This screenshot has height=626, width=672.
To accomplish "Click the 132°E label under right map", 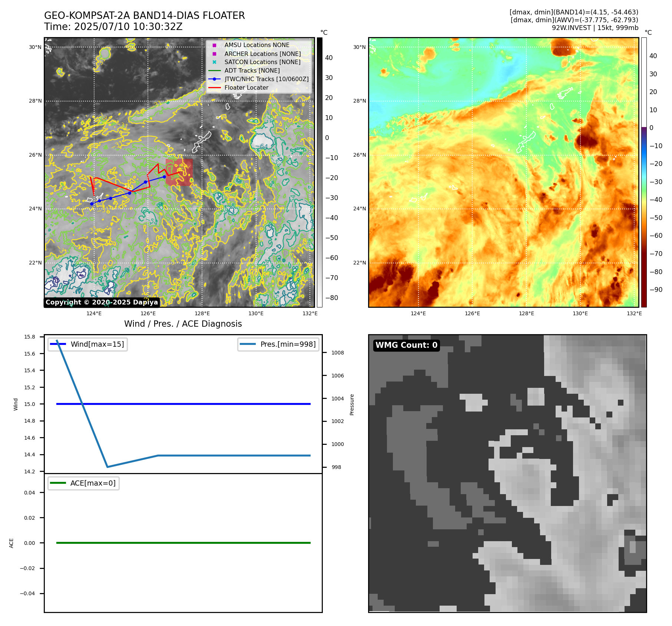I will pyautogui.click(x=634, y=313).
